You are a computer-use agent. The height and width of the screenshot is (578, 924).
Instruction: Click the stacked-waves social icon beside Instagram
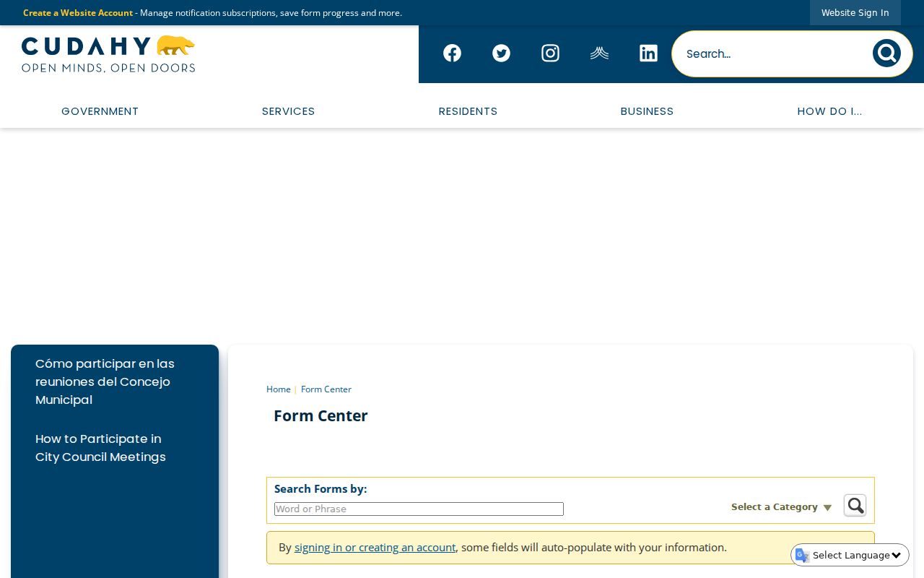[x=599, y=53]
